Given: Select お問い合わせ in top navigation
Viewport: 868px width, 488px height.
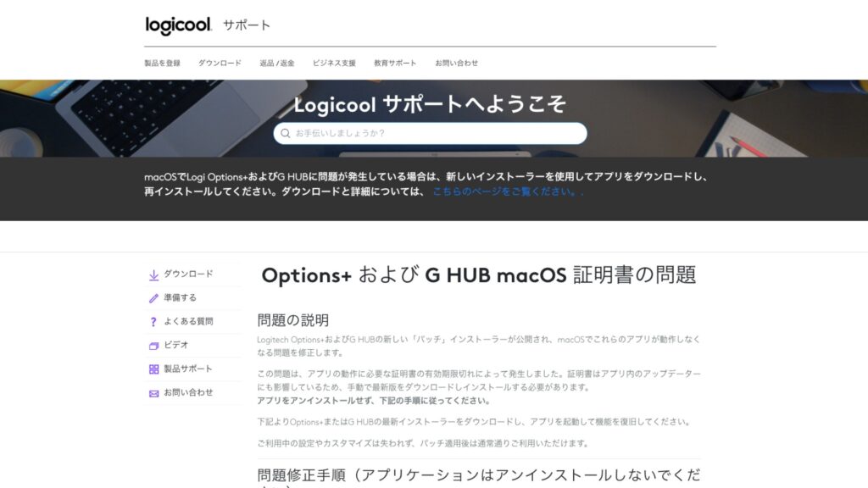Looking at the screenshot, I should (456, 64).
